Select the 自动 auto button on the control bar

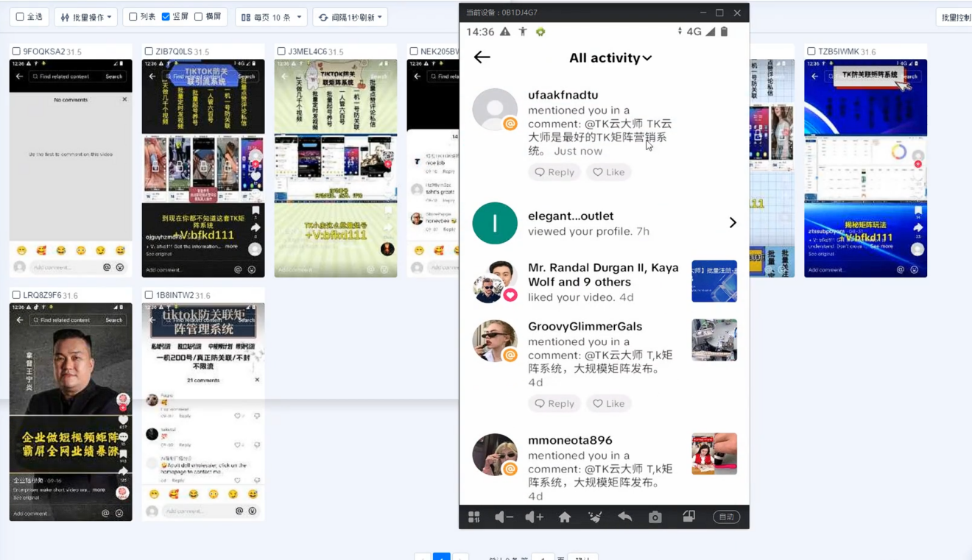point(726,517)
